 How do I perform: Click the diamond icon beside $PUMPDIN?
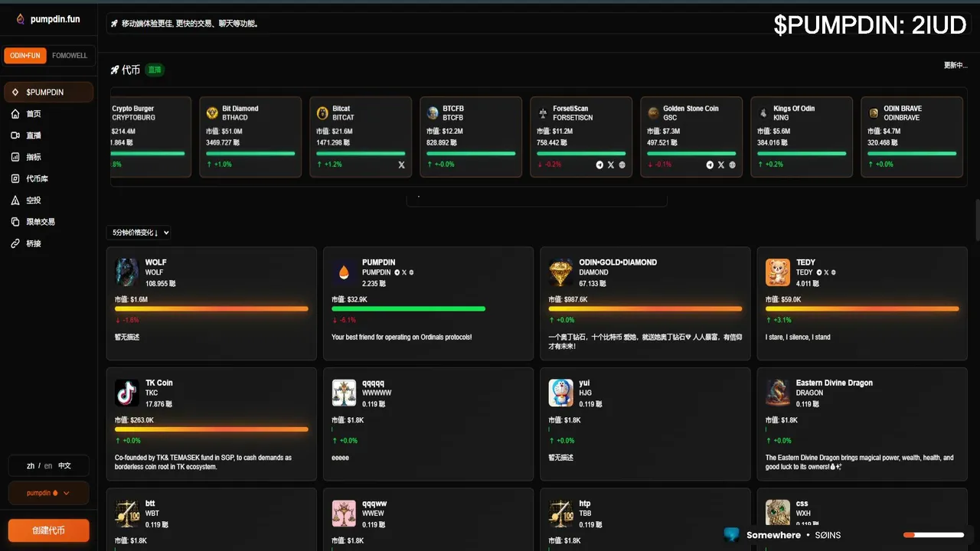tap(15, 92)
